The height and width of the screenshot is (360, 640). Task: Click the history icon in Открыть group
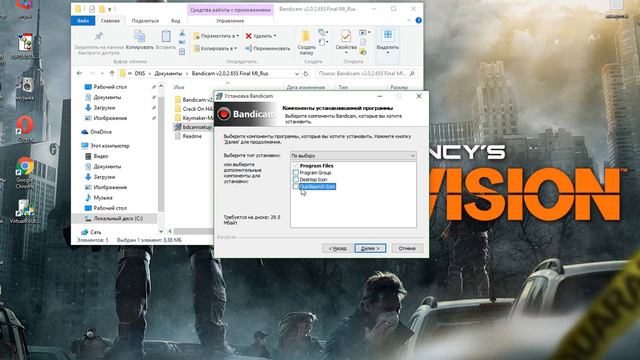[x=363, y=52]
